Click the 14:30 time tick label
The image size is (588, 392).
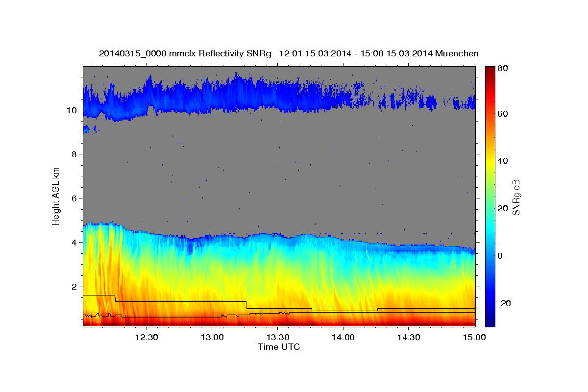(409, 337)
